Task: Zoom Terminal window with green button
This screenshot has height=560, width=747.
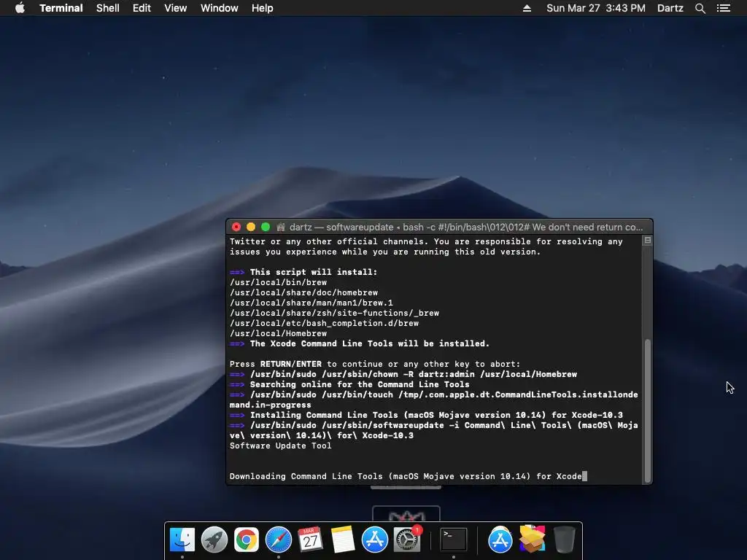Action: [266, 227]
